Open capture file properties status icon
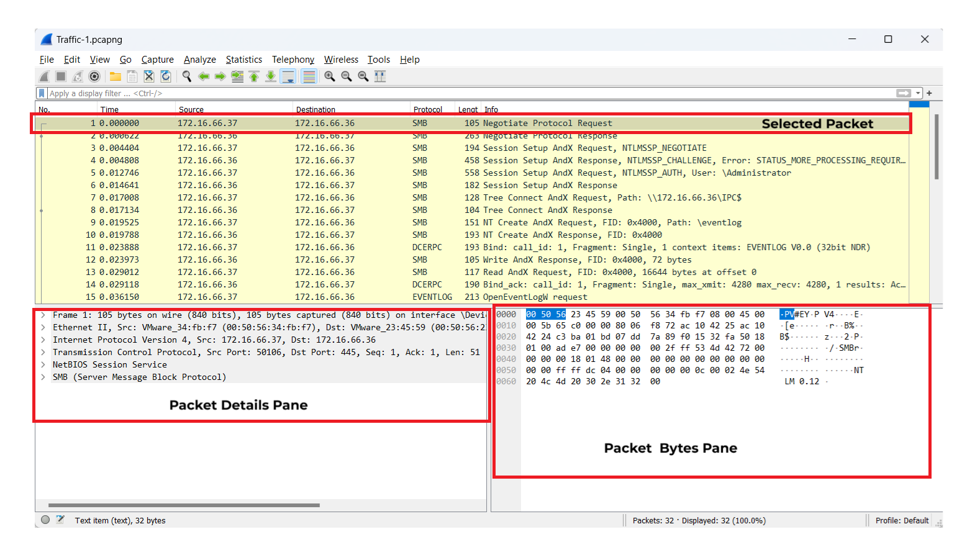980x555 pixels. pyautogui.click(x=60, y=520)
